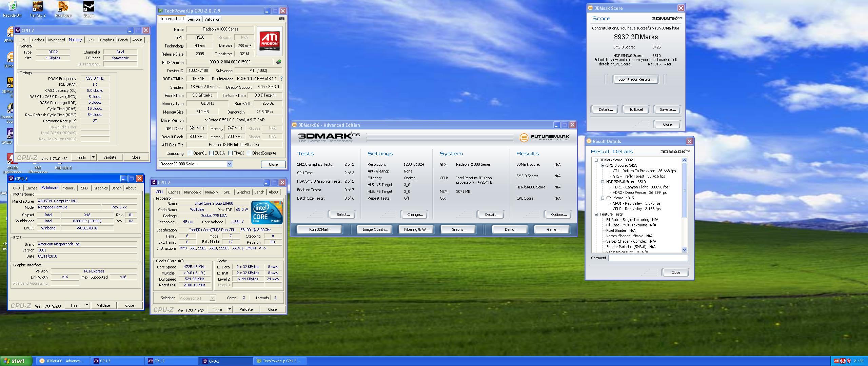Enable the OpenCL checkbox

click(x=190, y=153)
